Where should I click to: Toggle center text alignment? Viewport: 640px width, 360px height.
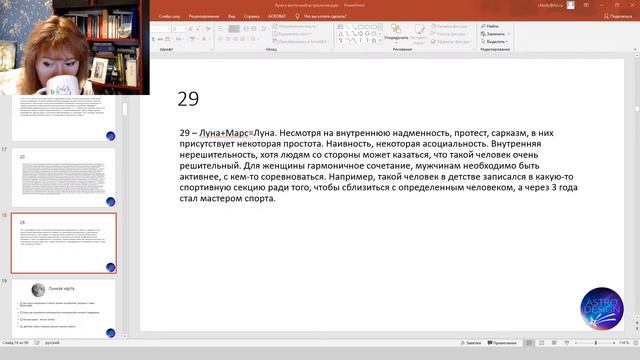pos(228,39)
